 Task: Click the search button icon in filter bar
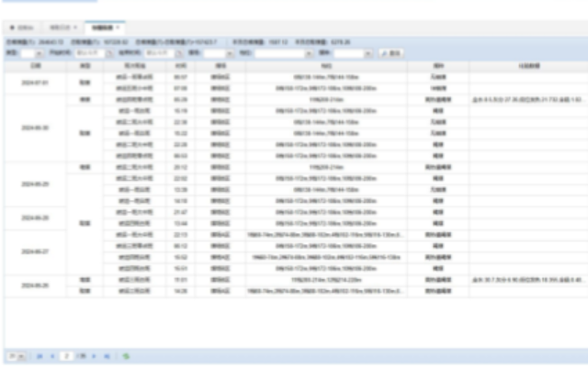pyautogui.click(x=390, y=53)
